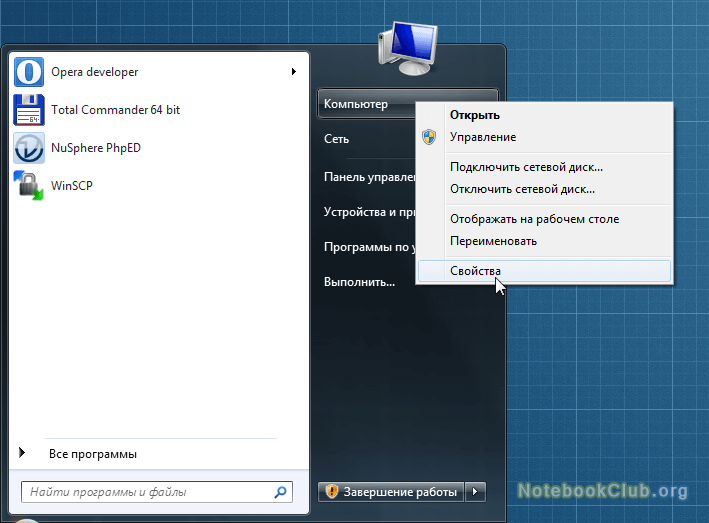Open shutdown options arrow button
709x523 pixels.
[x=475, y=491]
